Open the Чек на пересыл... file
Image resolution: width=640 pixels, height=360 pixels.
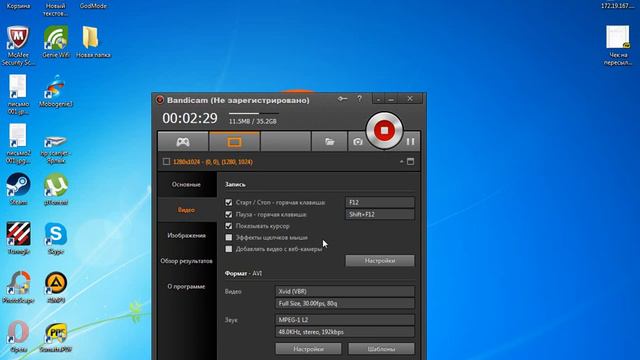pyautogui.click(x=618, y=45)
